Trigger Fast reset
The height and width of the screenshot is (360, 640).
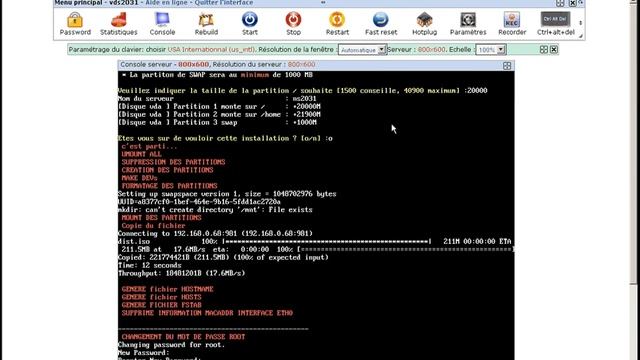pyautogui.click(x=381, y=24)
